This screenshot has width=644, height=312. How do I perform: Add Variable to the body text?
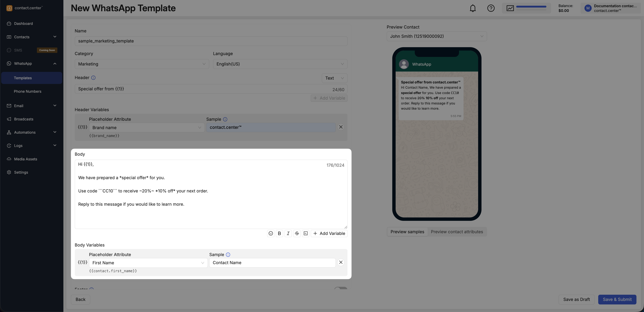(329, 233)
